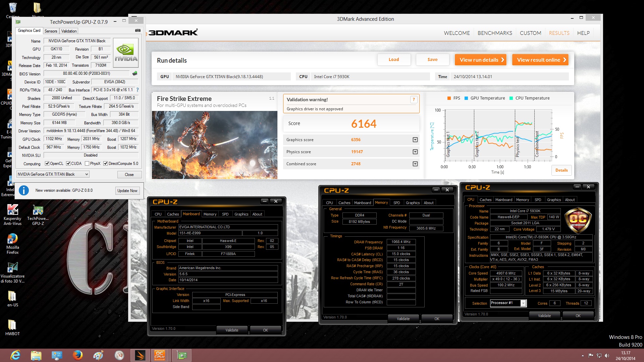Click View run details button

[x=481, y=60]
